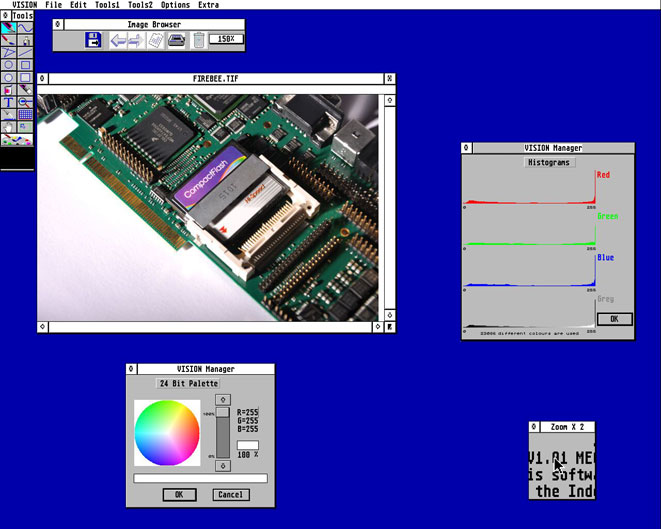Close the Zoom X 2 window

coord(534,427)
